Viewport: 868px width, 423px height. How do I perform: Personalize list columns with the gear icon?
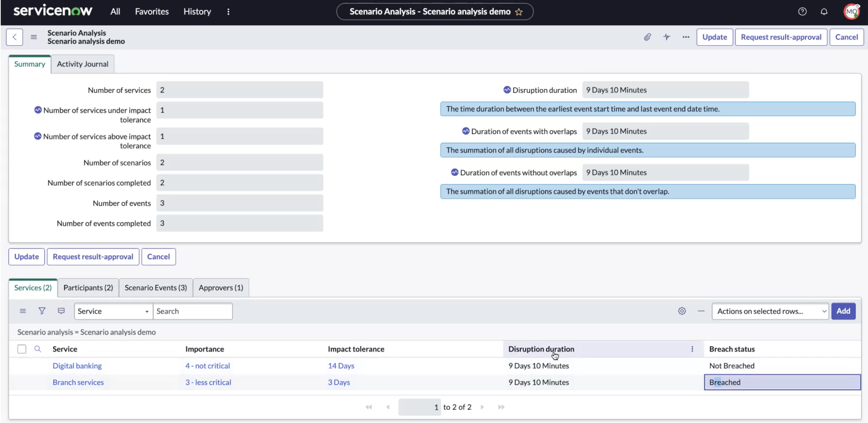(x=682, y=311)
